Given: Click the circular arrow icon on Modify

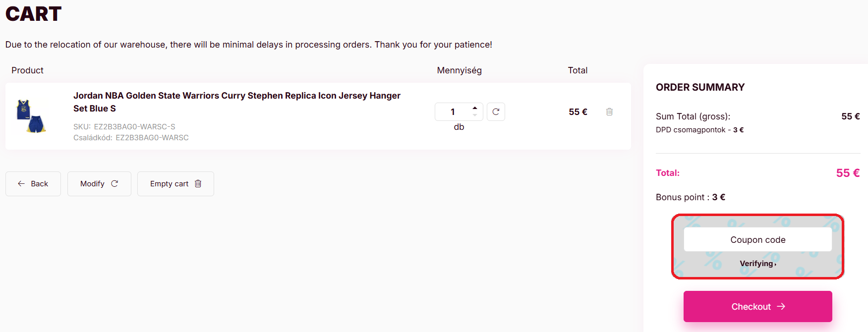Looking at the screenshot, I should coord(115,184).
